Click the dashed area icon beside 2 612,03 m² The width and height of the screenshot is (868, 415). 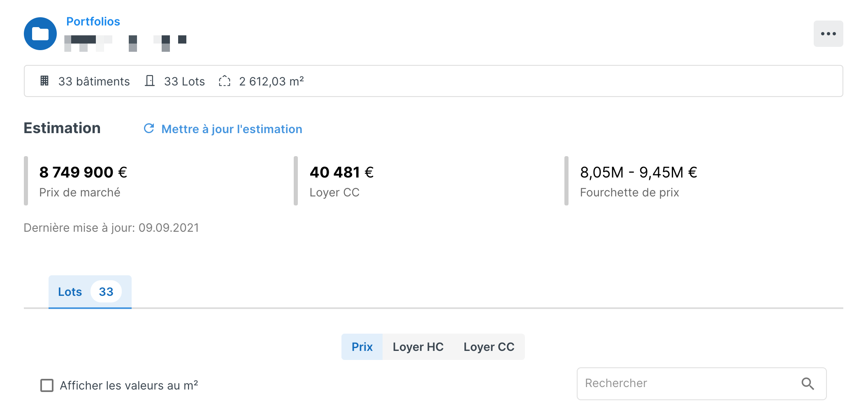pyautogui.click(x=225, y=81)
